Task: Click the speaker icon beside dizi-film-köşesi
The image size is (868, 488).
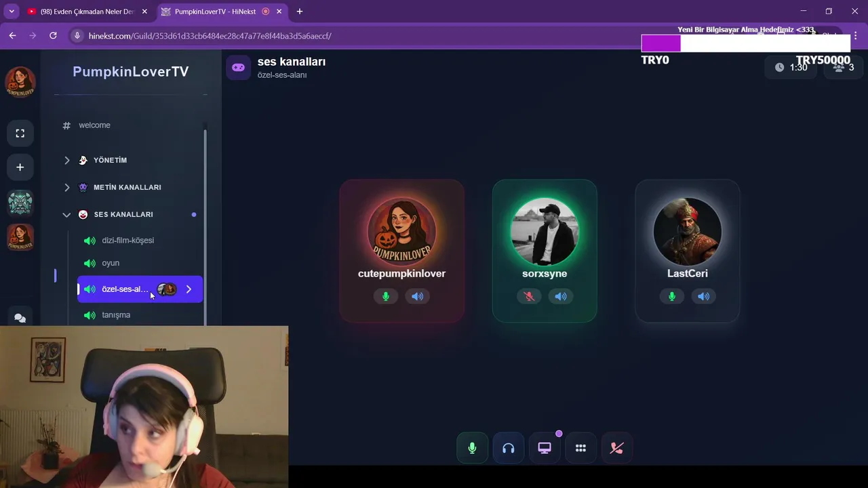Action: 90,241
